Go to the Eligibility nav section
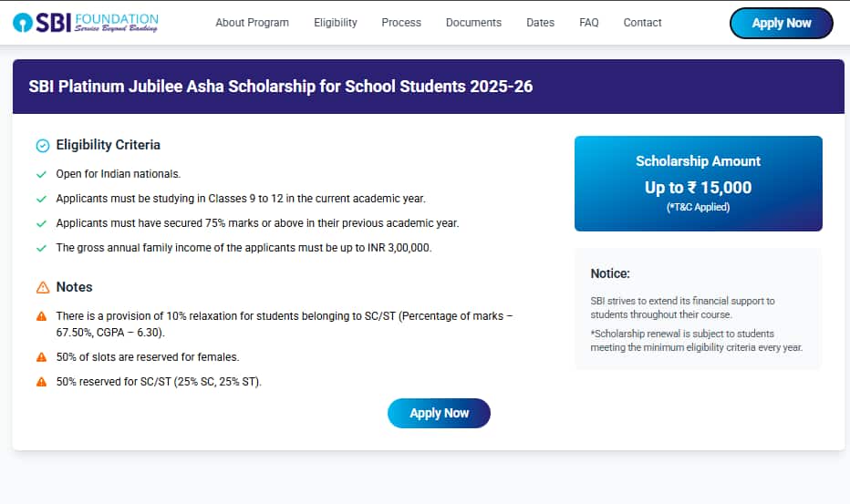The height and width of the screenshot is (504, 850). coord(336,23)
